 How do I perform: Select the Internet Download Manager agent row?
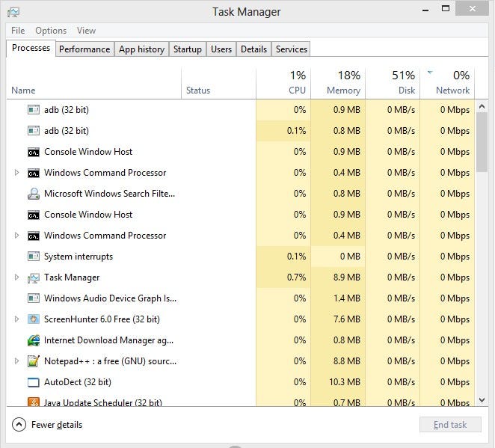241,340
